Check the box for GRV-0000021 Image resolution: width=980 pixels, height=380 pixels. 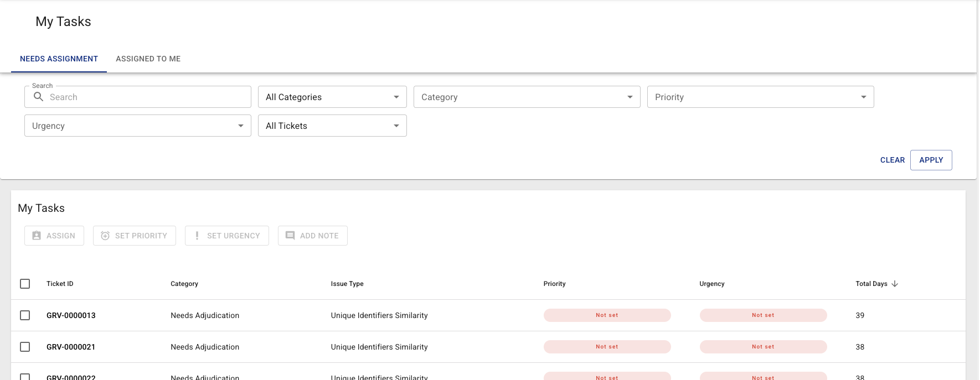coord(25,347)
